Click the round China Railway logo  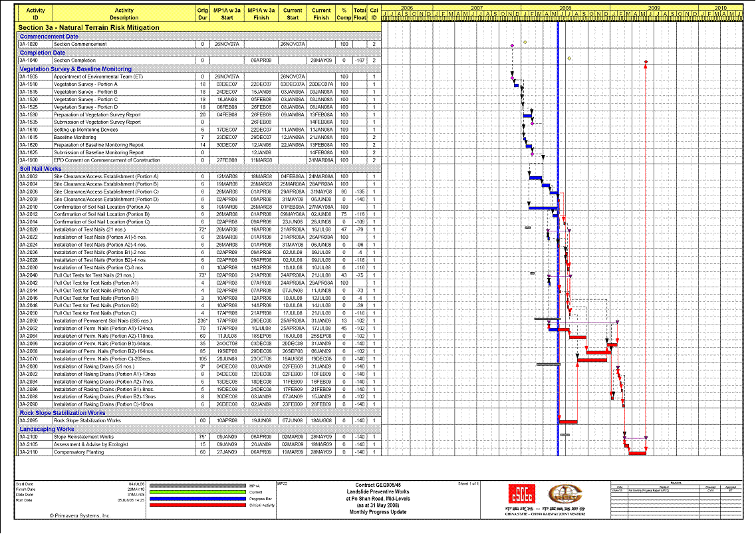[x=561, y=493]
